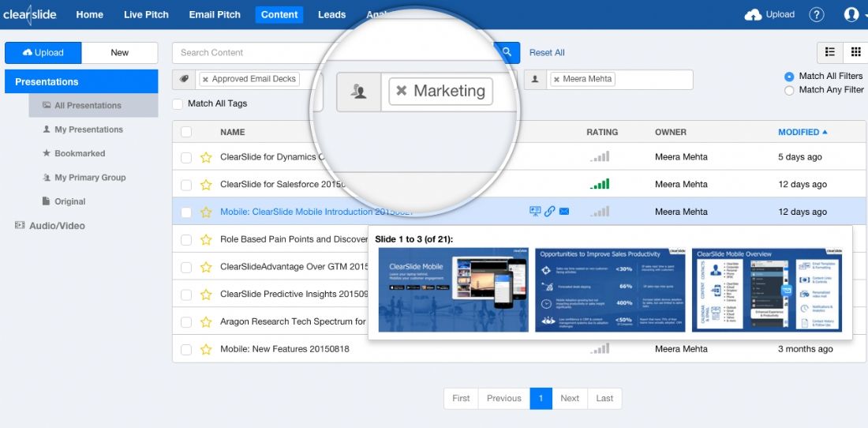Enable the Match All Tags checkbox

[x=177, y=103]
